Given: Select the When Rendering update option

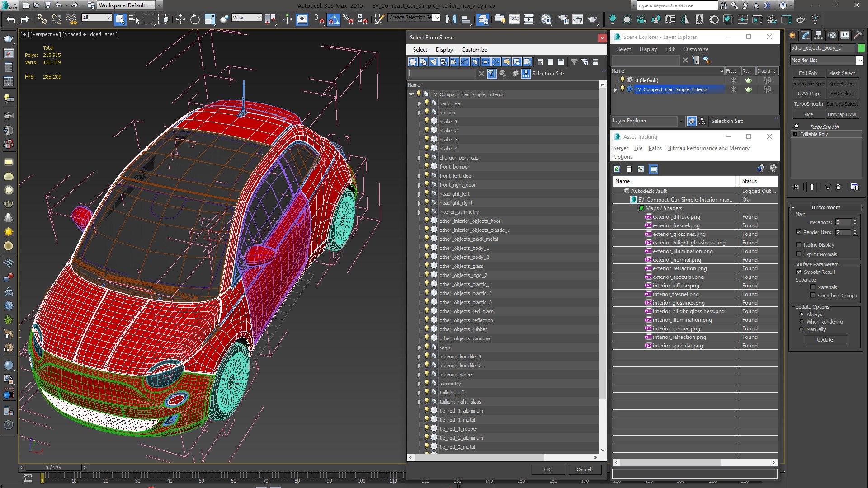Looking at the screenshot, I should point(802,322).
